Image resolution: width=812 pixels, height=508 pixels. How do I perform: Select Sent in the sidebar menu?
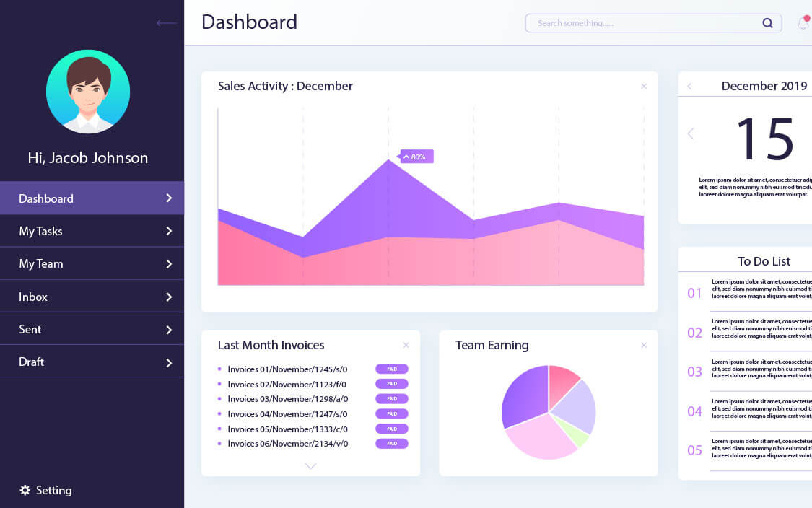30,329
